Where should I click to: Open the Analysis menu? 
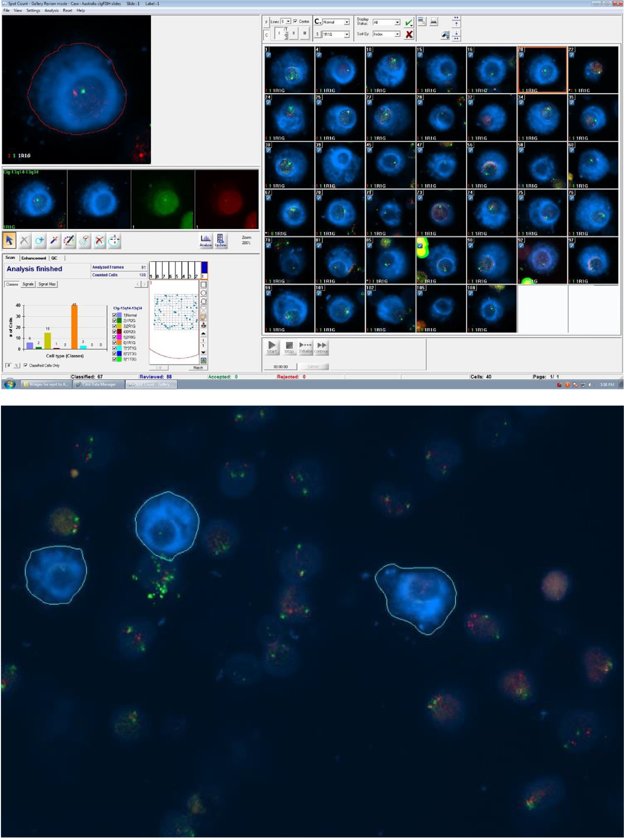point(51,10)
